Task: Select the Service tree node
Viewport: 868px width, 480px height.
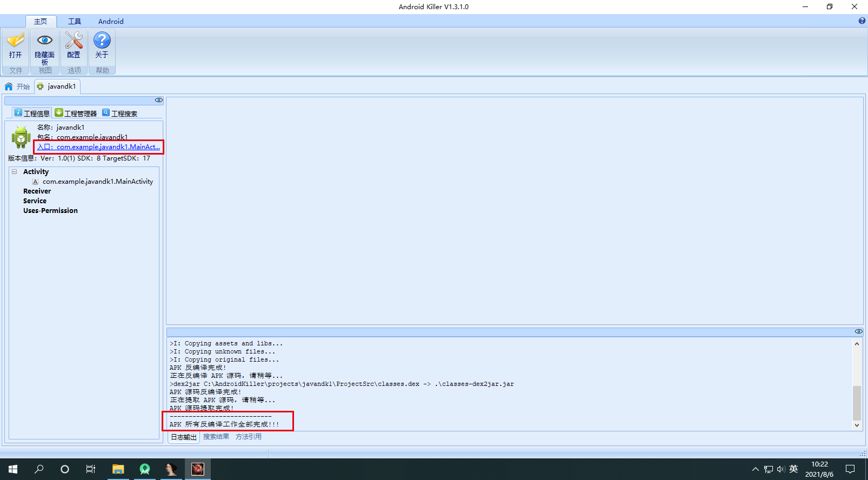Action: (x=35, y=201)
